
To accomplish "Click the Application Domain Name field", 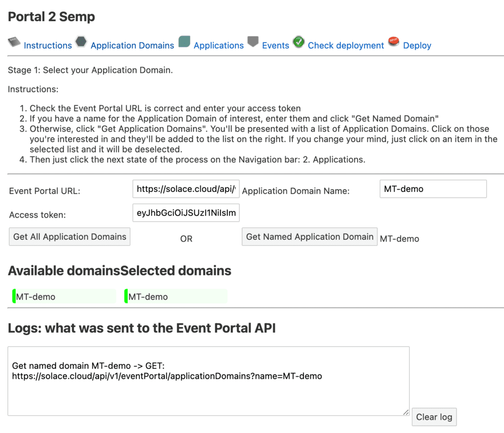I will coord(433,189).
